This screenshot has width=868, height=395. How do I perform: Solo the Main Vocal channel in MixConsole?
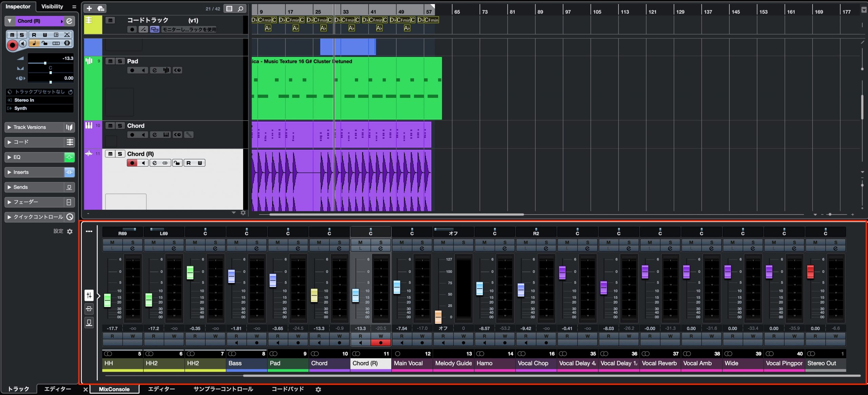422,242
